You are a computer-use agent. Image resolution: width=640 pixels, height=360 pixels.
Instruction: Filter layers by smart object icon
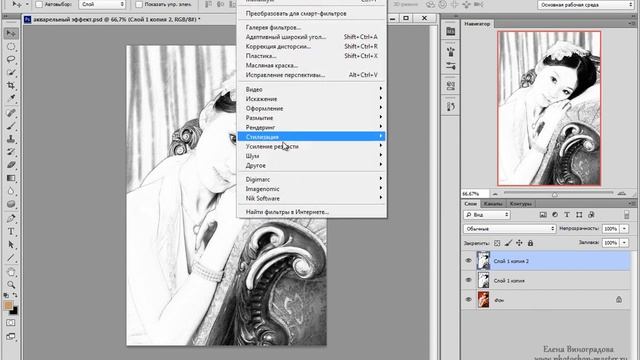[591, 215]
